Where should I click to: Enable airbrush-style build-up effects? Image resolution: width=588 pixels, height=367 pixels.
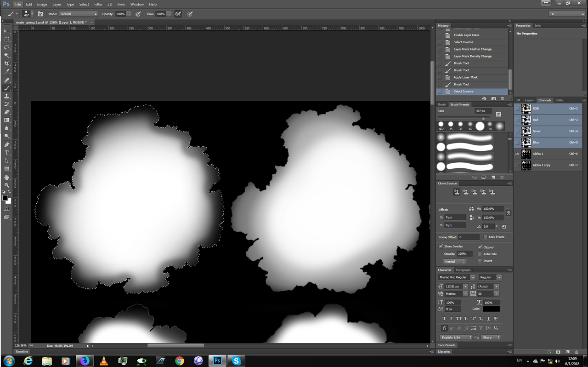178,14
